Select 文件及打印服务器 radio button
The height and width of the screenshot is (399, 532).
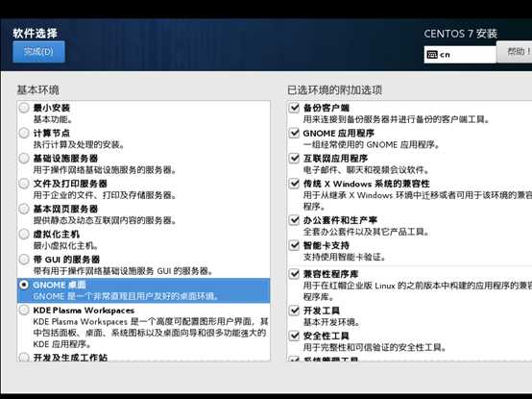pyautogui.click(x=24, y=184)
